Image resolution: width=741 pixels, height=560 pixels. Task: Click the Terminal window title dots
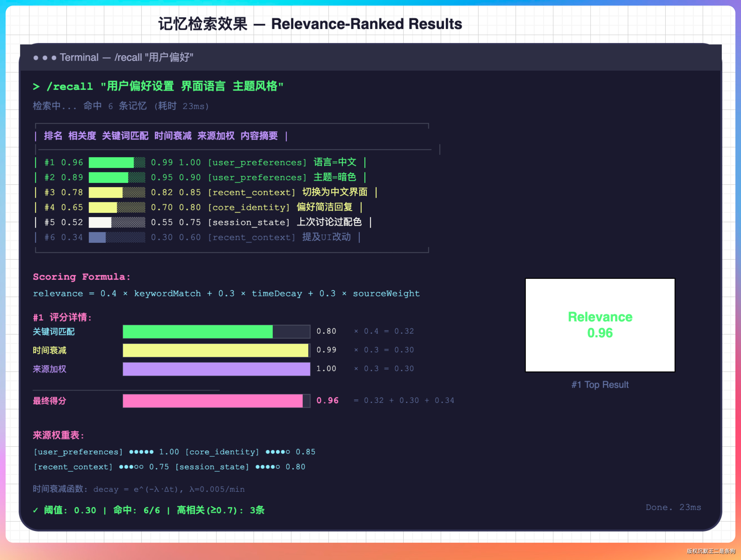point(44,58)
